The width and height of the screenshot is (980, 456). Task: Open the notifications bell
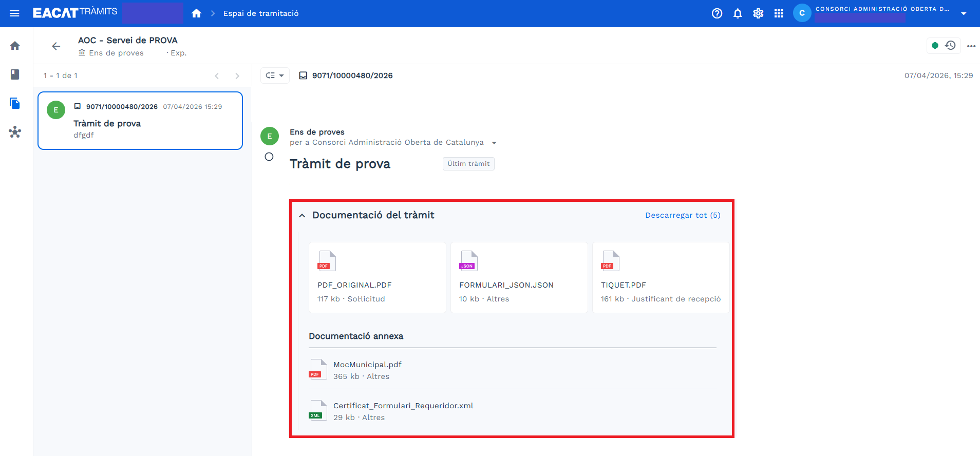click(x=738, y=13)
